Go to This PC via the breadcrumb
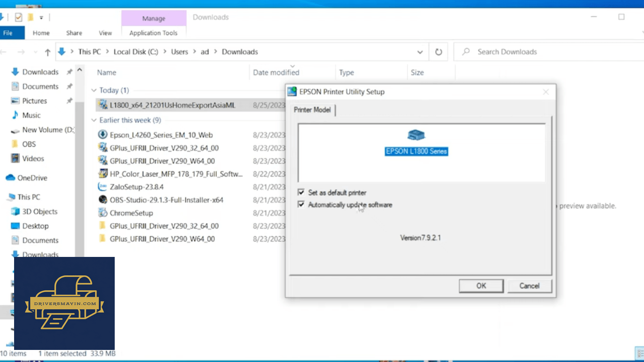Screen dimensions: 644x362 90,52
